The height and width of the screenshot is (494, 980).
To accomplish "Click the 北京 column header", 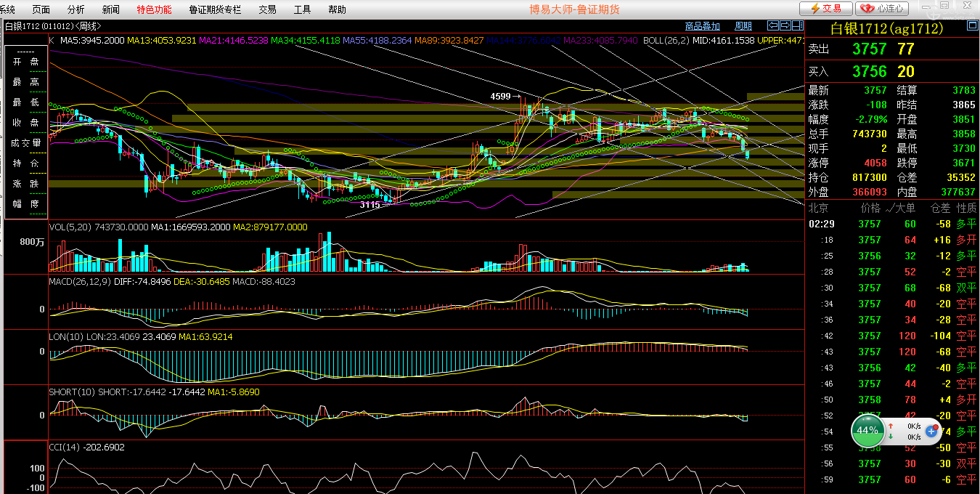I will pyautogui.click(x=818, y=208).
